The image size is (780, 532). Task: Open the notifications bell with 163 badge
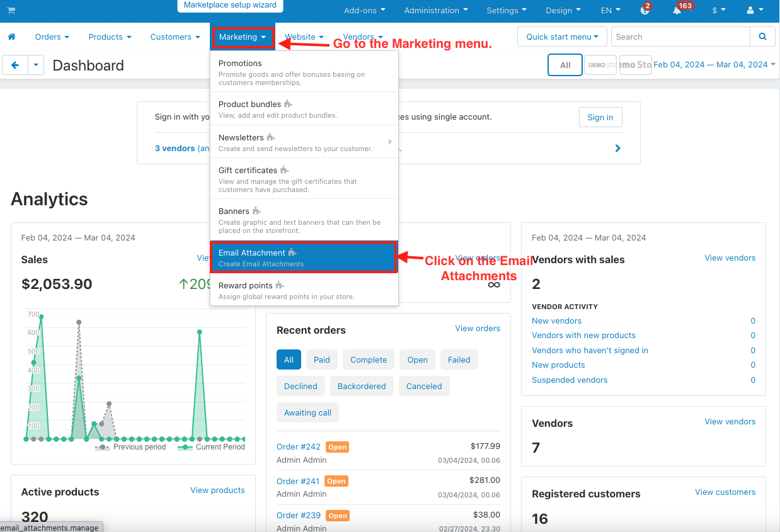tap(679, 11)
